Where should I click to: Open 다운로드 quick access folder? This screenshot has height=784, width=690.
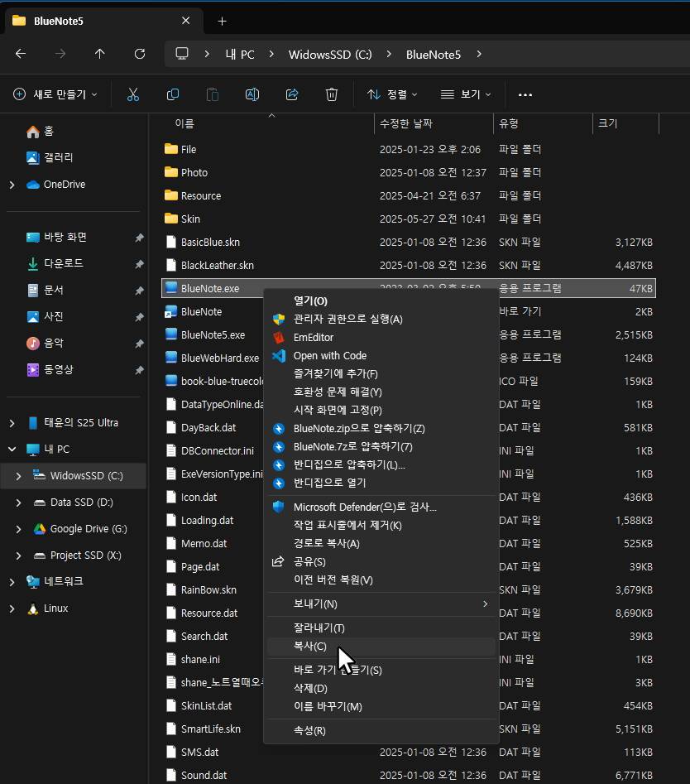pos(55,263)
